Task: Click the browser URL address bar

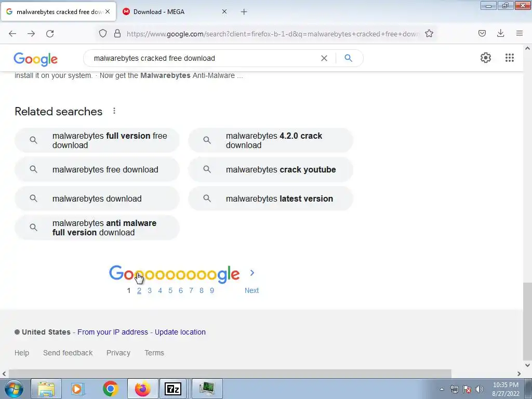Action: point(273,34)
